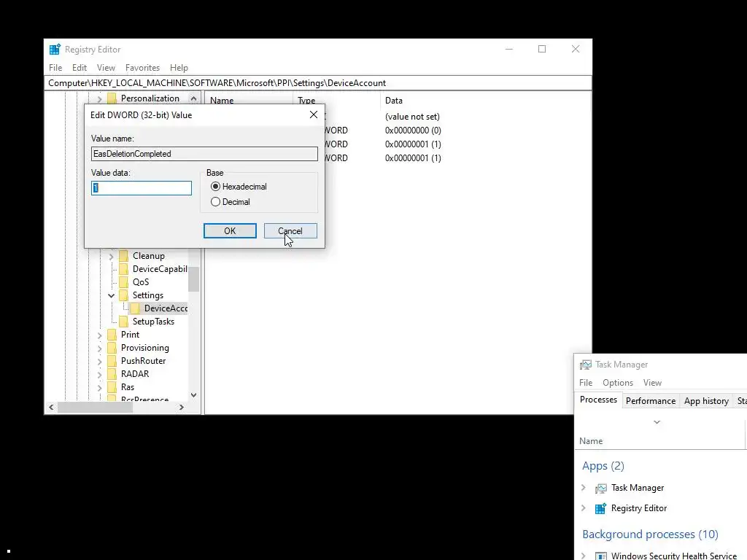Image resolution: width=747 pixels, height=560 pixels.
Task: Click Task Manager app icon in Apps list
Action: click(x=601, y=488)
